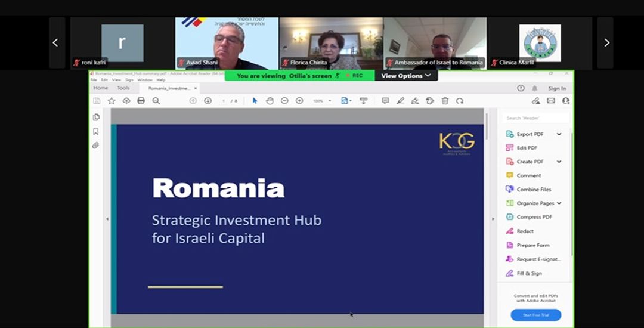Click the zoom in plus icon
Image resolution: width=644 pixels, height=328 pixels.
299,101
